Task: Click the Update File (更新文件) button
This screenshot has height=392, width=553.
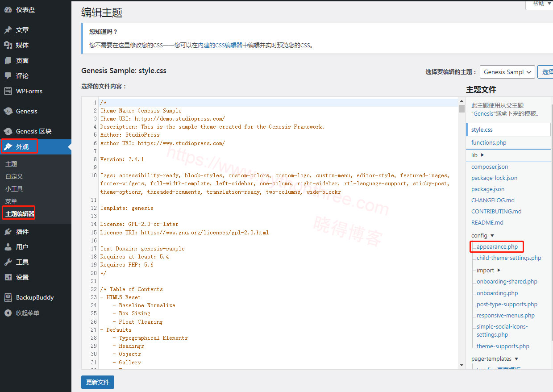Action: pos(98,382)
